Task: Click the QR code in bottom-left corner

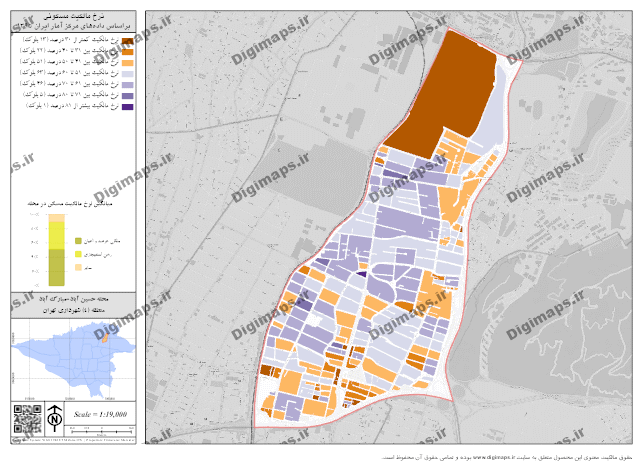Action: click(x=22, y=416)
